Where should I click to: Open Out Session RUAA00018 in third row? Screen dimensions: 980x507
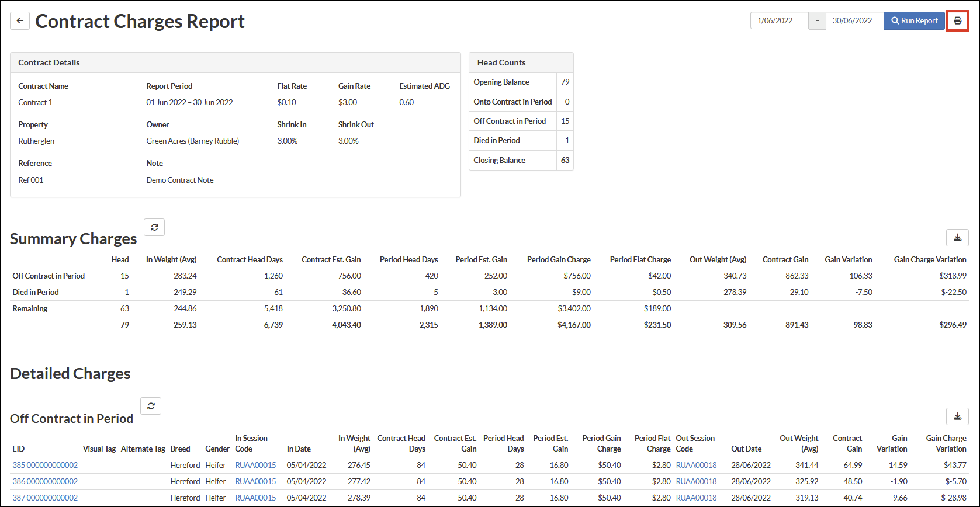click(696, 498)
